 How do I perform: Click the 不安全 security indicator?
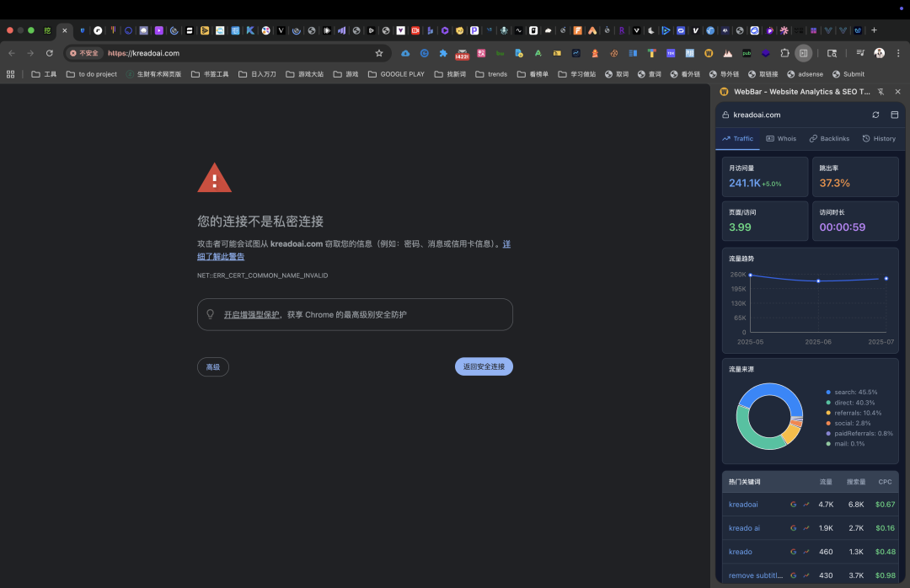click(x=84, y=53)
